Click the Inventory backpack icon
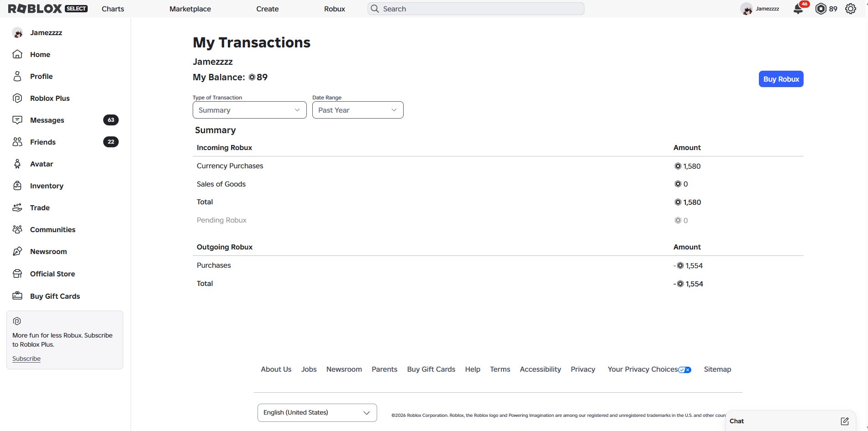 click(17, 186)
